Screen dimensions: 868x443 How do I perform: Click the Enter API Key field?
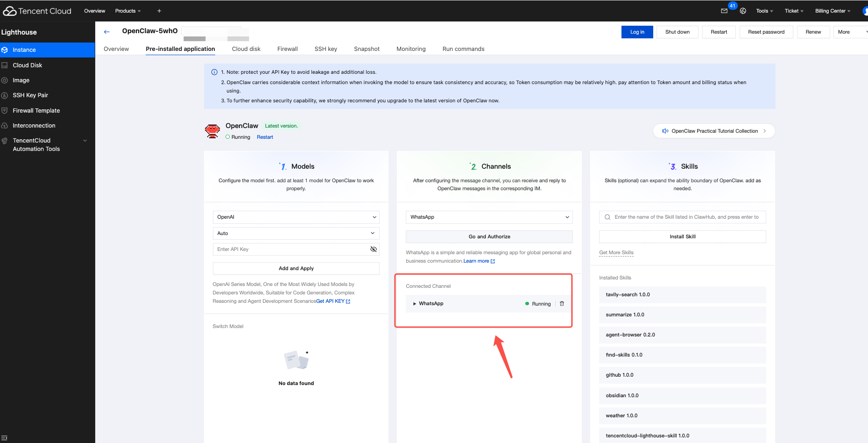[x=289, y=249]
